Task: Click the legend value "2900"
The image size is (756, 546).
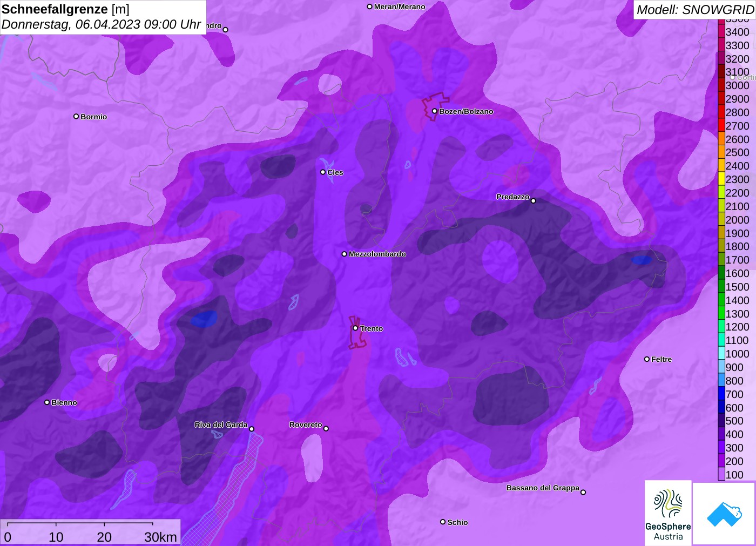Action: (x=738, y=99)
